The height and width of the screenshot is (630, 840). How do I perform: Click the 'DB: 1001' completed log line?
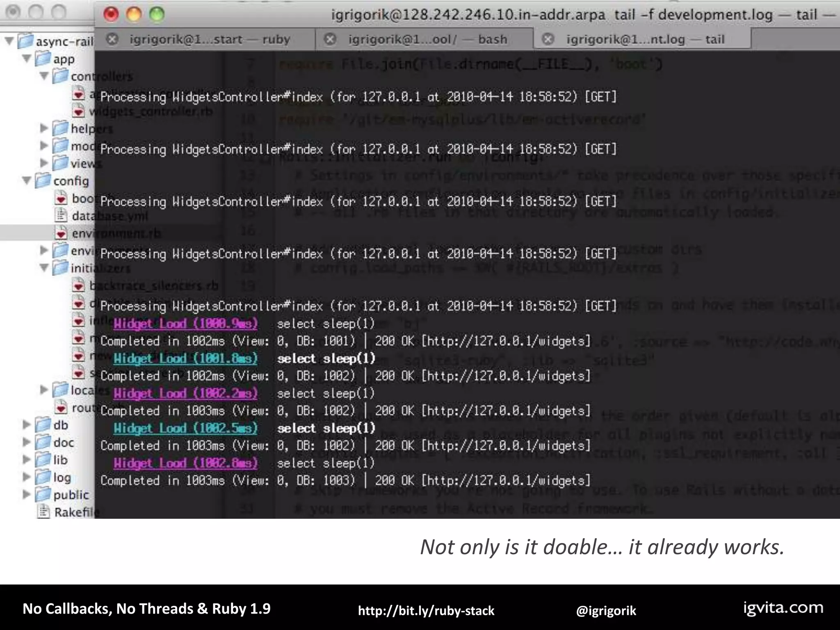[345, 341]
